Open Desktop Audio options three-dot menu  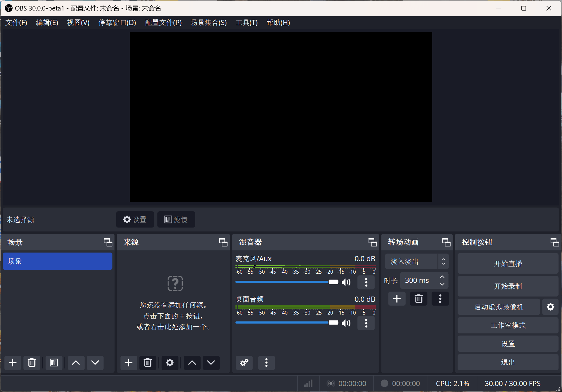click(x=366, y=323)
